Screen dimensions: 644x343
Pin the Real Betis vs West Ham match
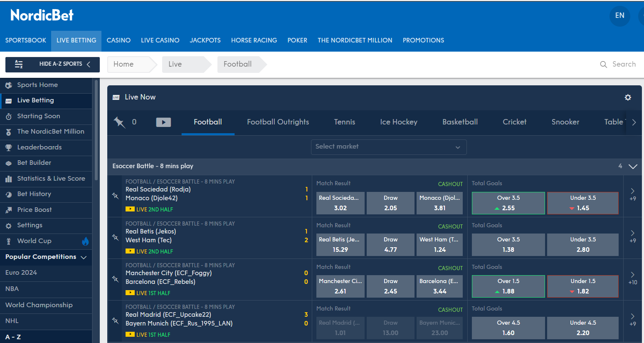click(115, 237)
